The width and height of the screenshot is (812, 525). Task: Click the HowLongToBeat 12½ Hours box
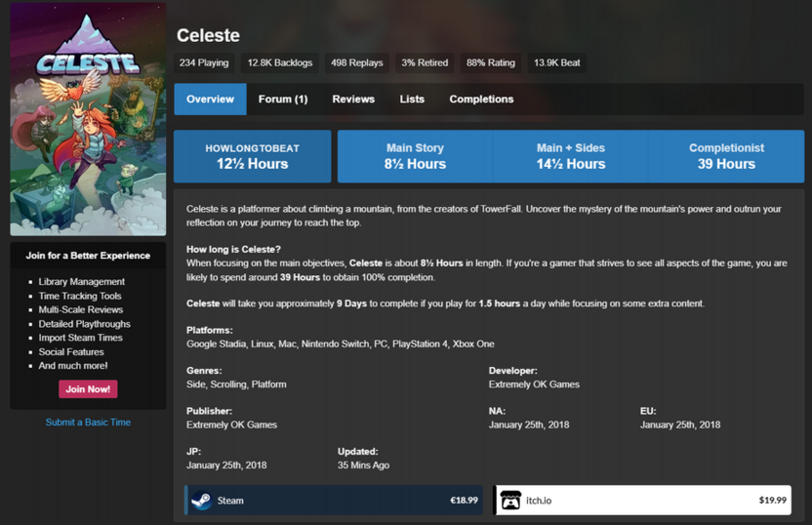(x=252, y=156)
